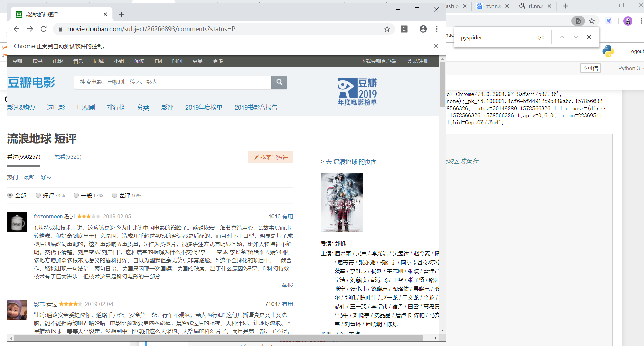This screenshot has height=346, width=644.
Task: Click the forward navigation arrow
Action: (x=30, y=29)
